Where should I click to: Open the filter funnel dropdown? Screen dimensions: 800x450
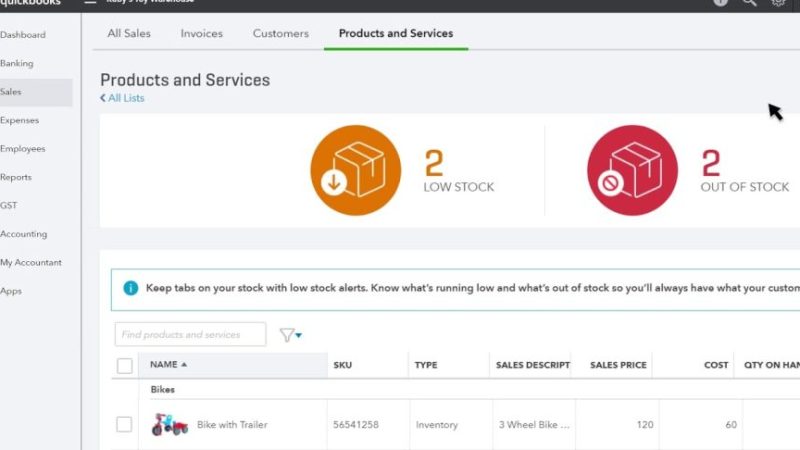click(290, 335)
